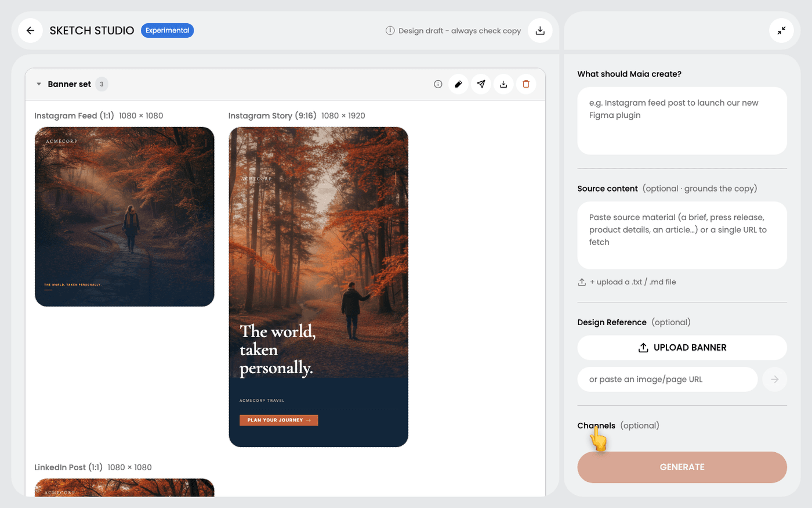812x508 pixels.
Task: Click the UPLOAD BANNER button
Action: click(x=682, y=348)
